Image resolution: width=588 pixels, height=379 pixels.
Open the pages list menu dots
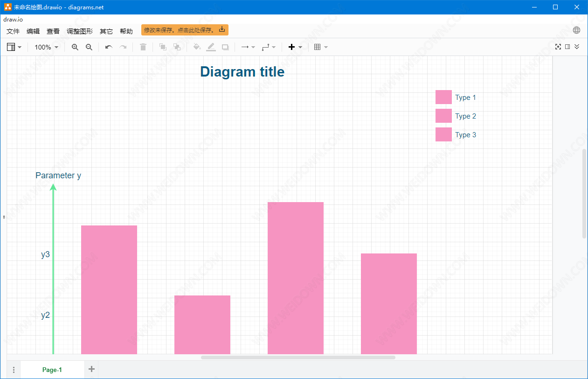[x=14, y=370]
